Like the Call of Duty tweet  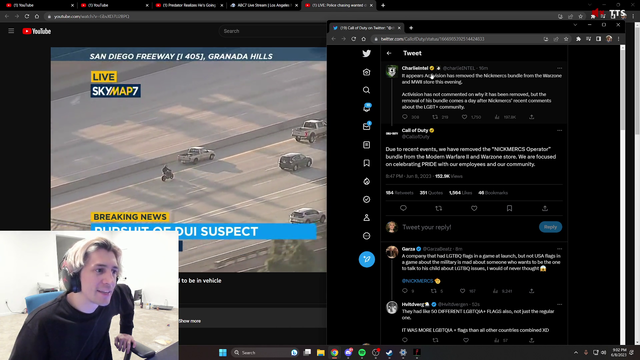click(474, 208)
